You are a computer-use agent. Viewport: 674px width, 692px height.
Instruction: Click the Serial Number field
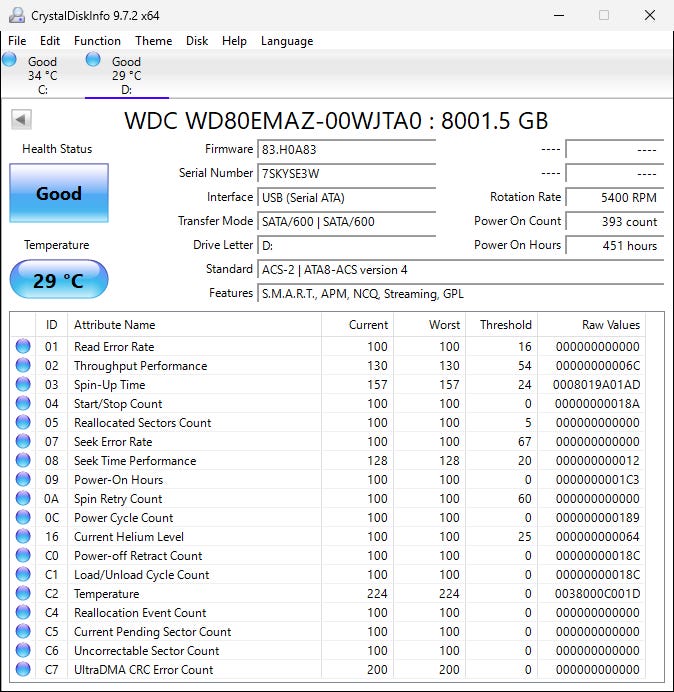tap(346, 173)
